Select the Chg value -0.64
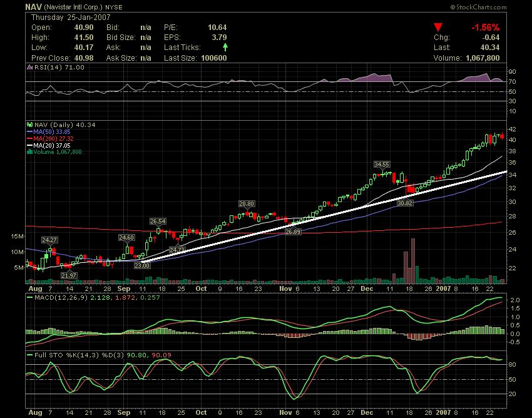The width and height of the screenshot is (532, 418). 491,38
